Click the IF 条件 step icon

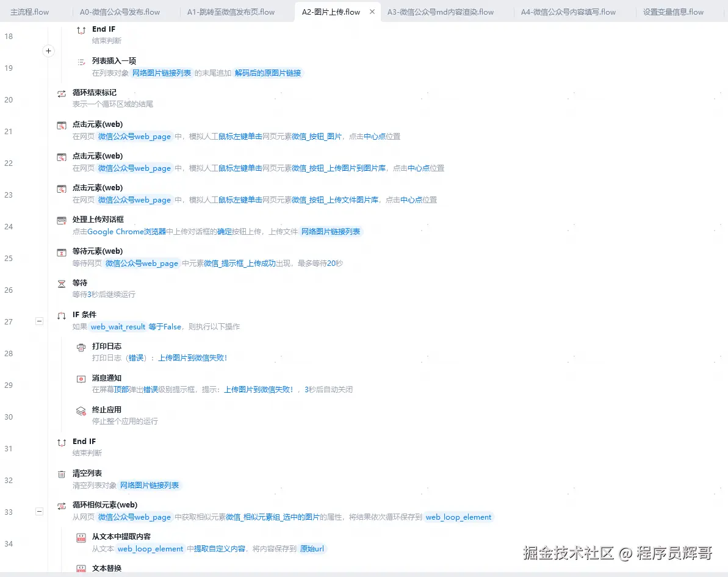[61, 316]
